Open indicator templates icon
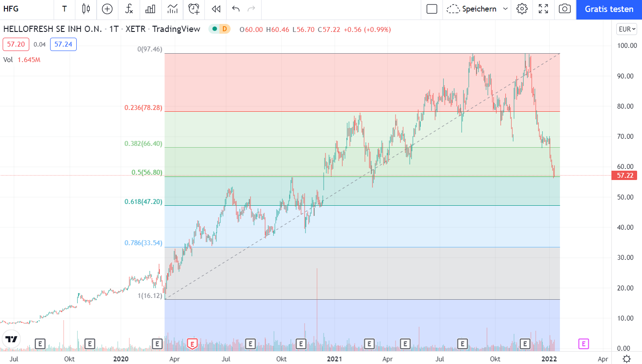Image resolution: width=642 pixels, height=364 pixels. pos(172,9)
